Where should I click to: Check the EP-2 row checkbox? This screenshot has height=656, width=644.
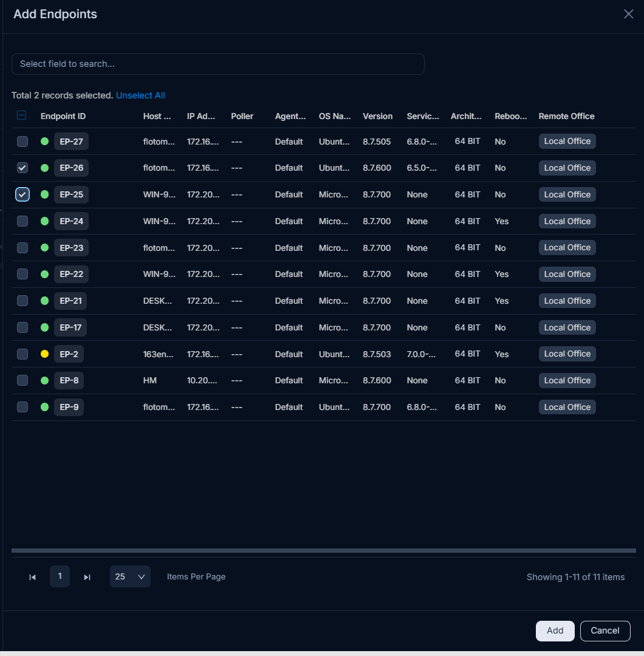tap(22, 354)
